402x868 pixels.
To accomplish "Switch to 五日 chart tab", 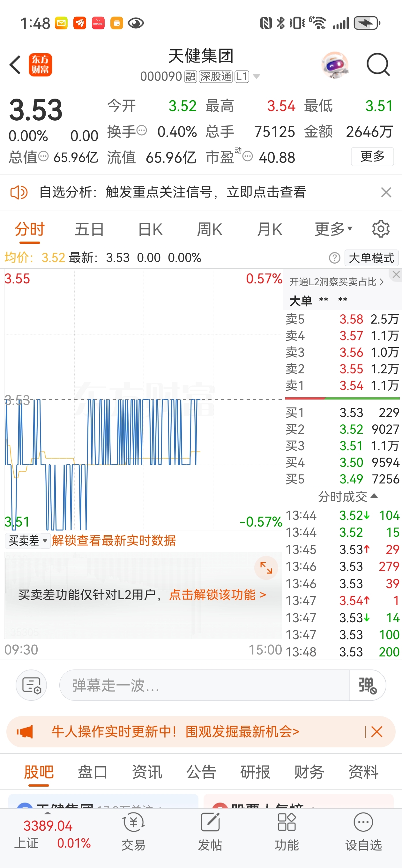I will (x=89, y=230).
